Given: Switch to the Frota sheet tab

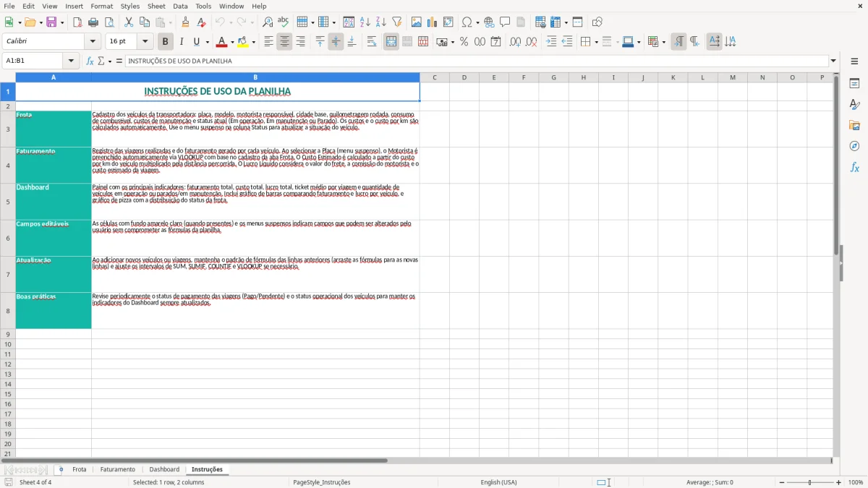Looking at the screenshot, I should (80, 469).
